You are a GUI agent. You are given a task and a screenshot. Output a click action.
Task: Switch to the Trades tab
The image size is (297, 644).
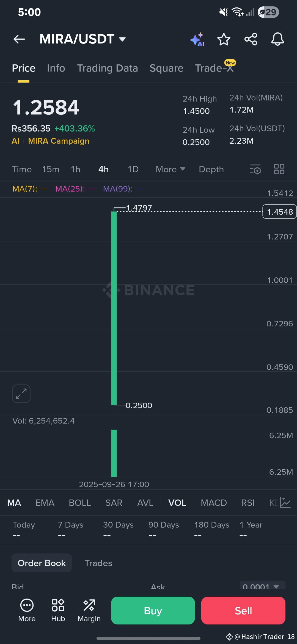[98, 563]
